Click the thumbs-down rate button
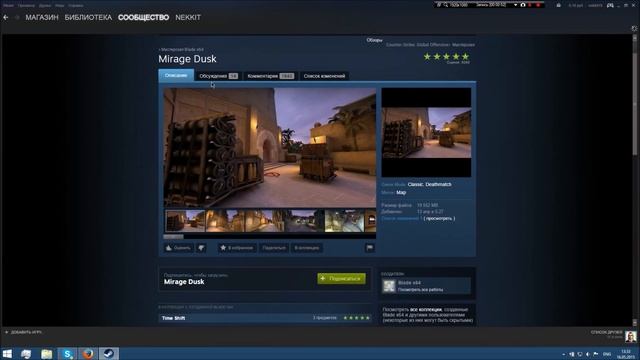Screen dimensions: 640x360 pos(201,248)
